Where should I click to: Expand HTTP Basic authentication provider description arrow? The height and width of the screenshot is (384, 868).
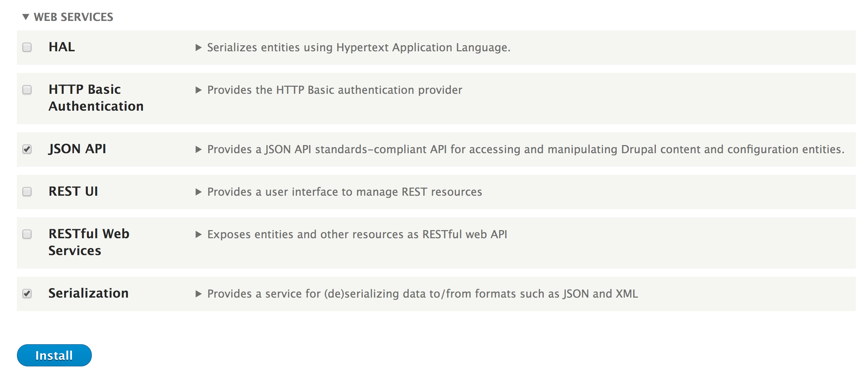pyautogui.click(x=199, y=90)
